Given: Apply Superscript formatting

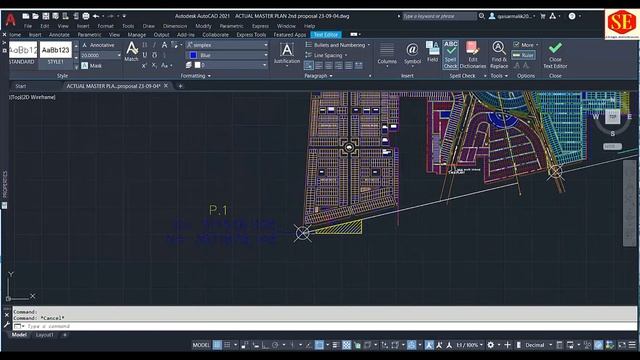Looking at the screenshot, I should (x=144, y=65).
